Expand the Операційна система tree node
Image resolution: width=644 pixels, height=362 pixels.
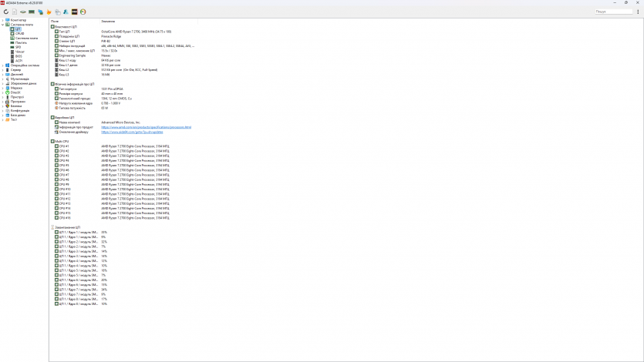2,65
